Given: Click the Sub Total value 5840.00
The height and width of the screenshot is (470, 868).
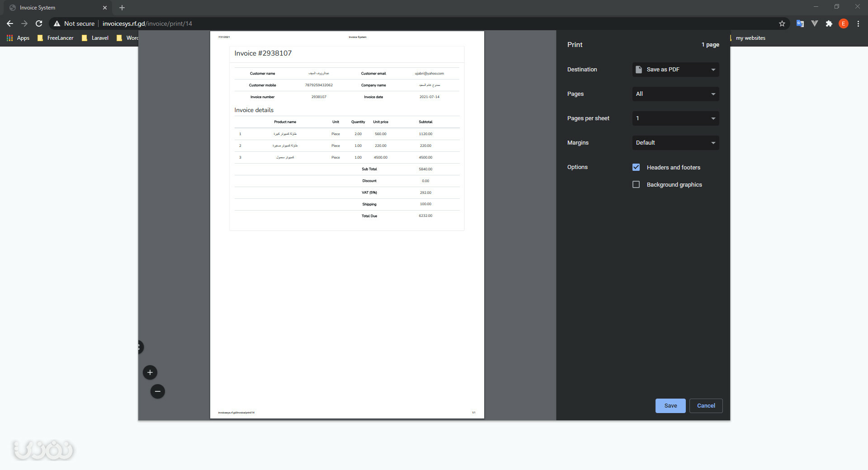Looking at the screenshot, I should click(425, 169).
